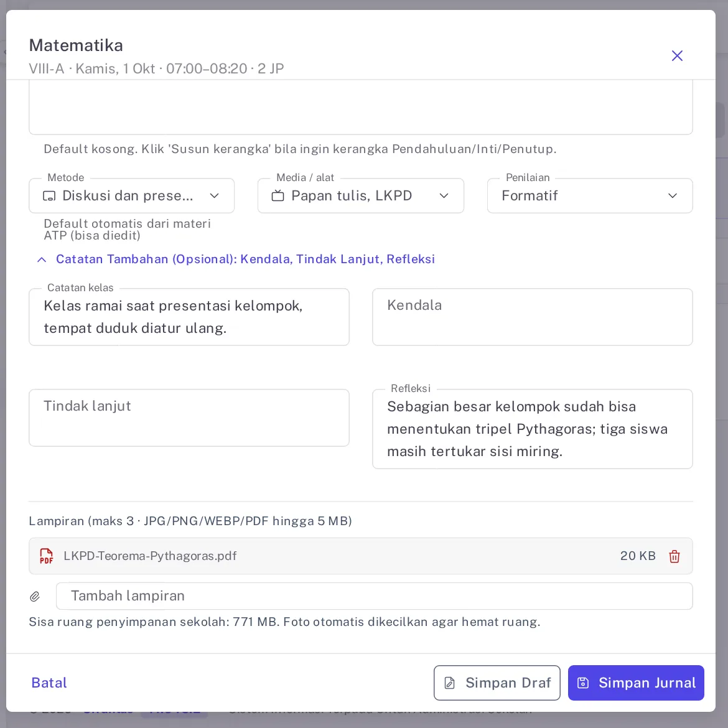728x728 pixels.
Task: Click the Lampiran section heading
Action: (x=190, y=521)
